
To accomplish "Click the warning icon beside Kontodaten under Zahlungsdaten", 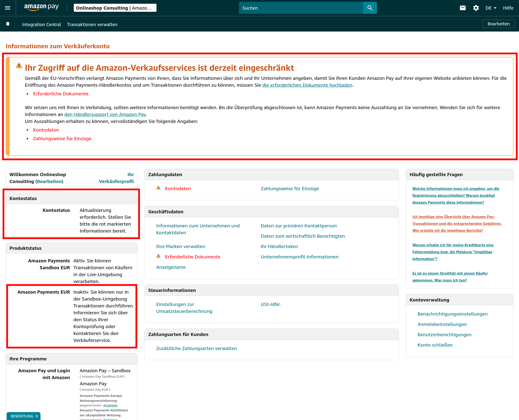I will click(x=158, y=188).
